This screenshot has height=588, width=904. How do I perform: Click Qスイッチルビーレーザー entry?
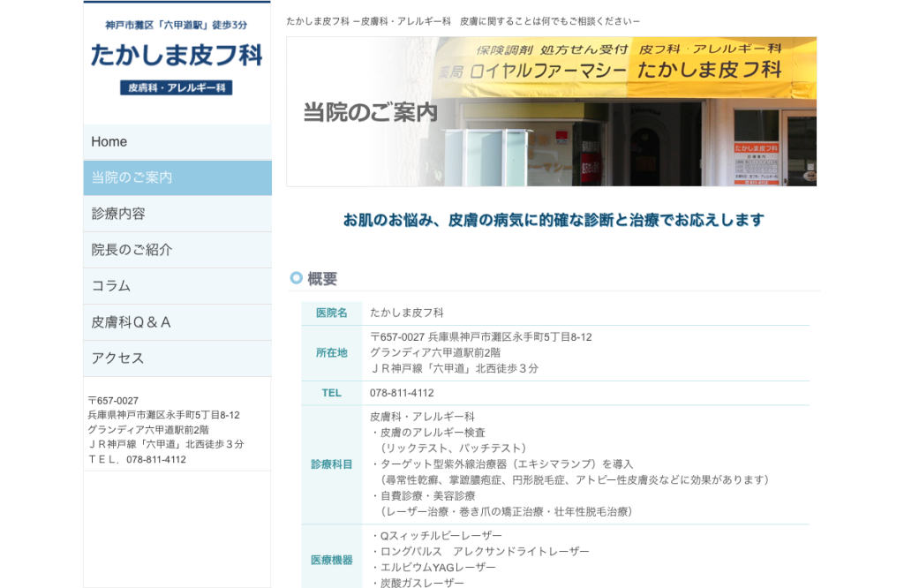436,536
